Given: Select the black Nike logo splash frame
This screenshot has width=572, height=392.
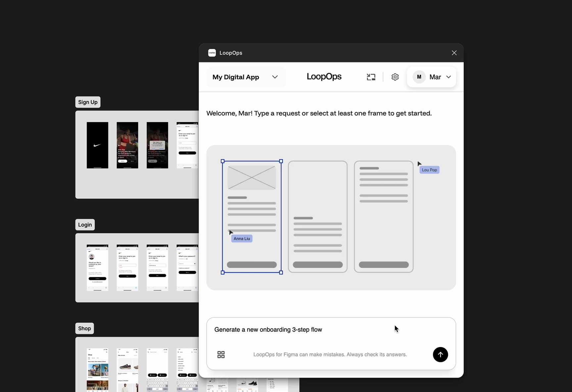Looking at the screenshot, I should (x=97, y=145).
